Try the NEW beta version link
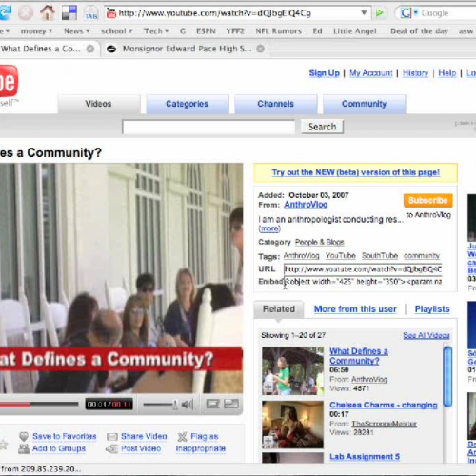This screenshot has height=476, width=476. [355, 172]
